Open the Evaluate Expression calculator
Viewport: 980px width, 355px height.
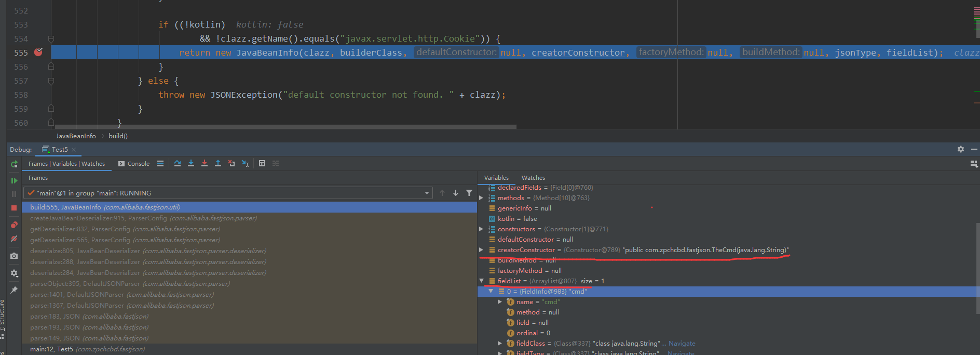[262, 163]
